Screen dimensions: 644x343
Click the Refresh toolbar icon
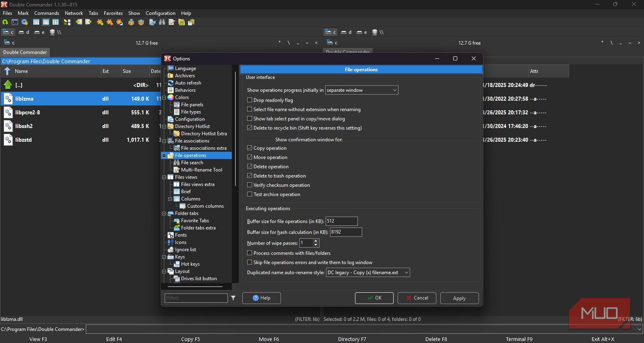coord(5,22)
